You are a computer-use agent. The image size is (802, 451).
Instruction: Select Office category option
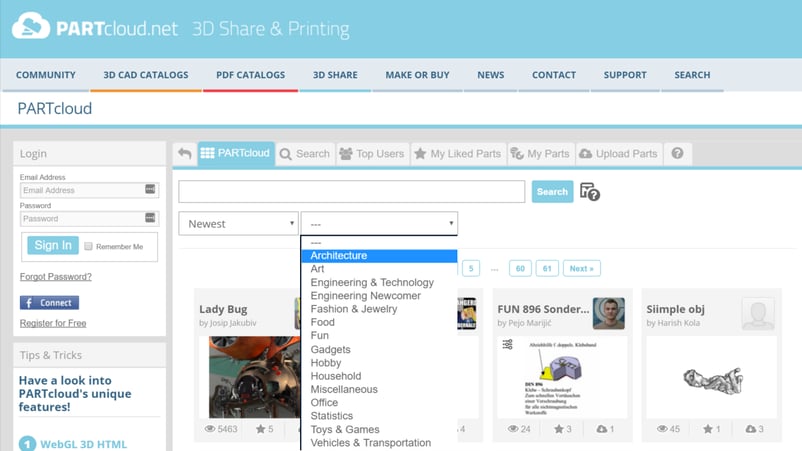379,402
